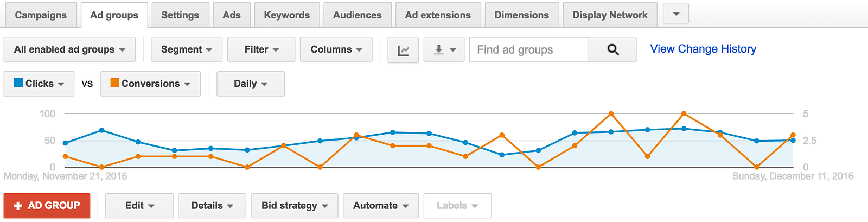Click the highest orange conversions data point
The width and height of the screenshot is (868, 222).
[x=611, y=114]
